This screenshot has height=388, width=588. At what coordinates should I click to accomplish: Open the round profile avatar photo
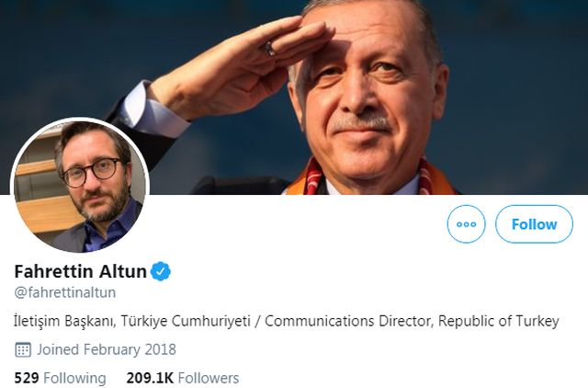pos(80,186)
